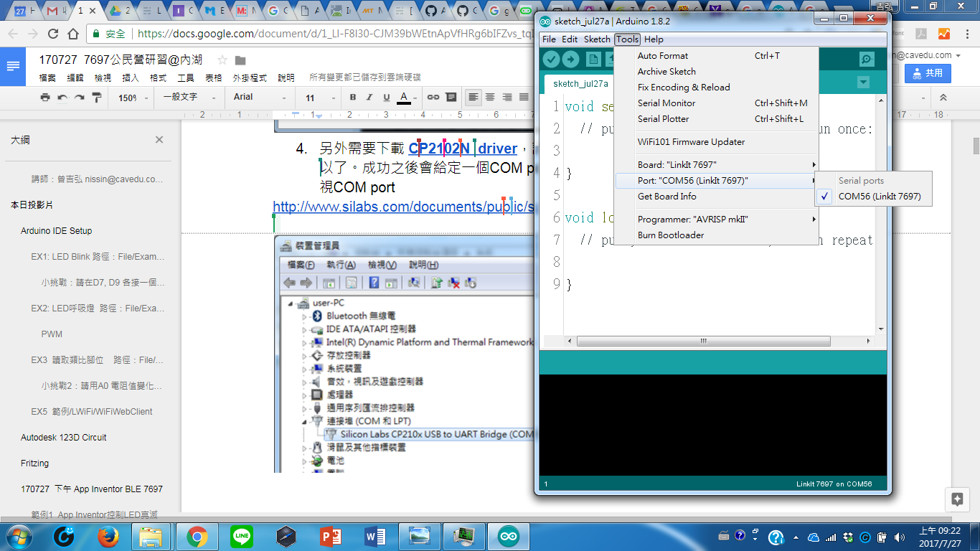Click the New sketch icon in Arduino
This screenshot has width=980, height=551.
click(593, 60)
